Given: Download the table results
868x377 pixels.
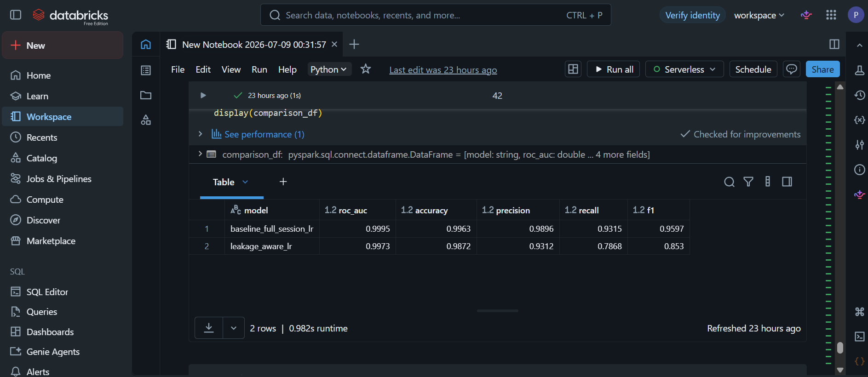Looking at the screenshot, I should pos(209,328).
